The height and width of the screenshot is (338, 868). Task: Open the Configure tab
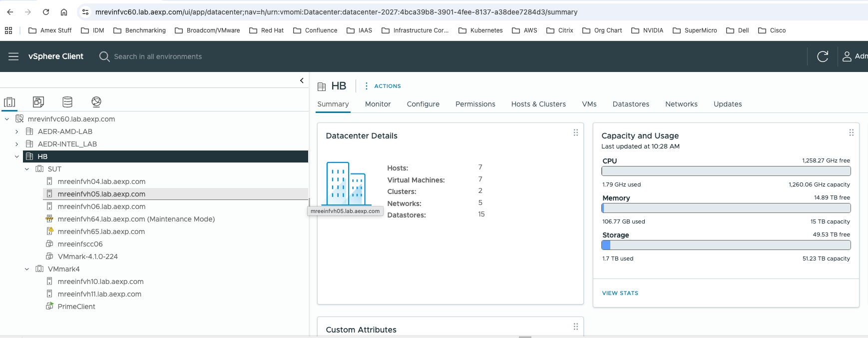(x=423, y=104)
